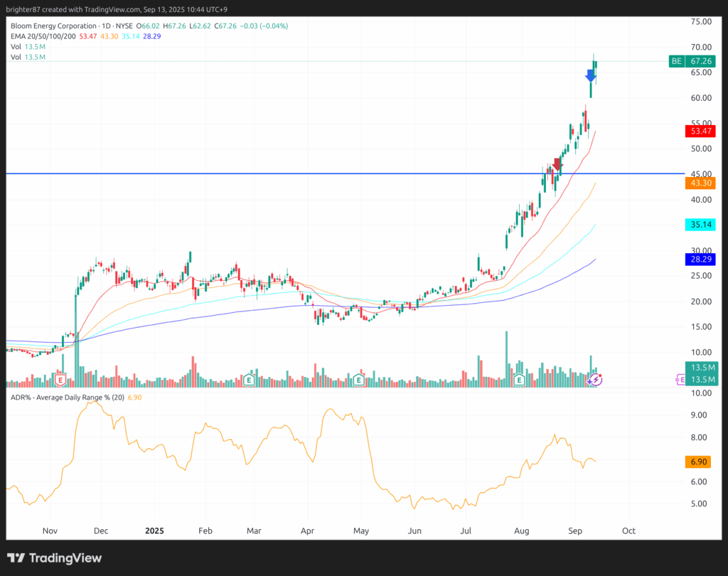Click the earnings E marker near May

(x=358, y=380)
